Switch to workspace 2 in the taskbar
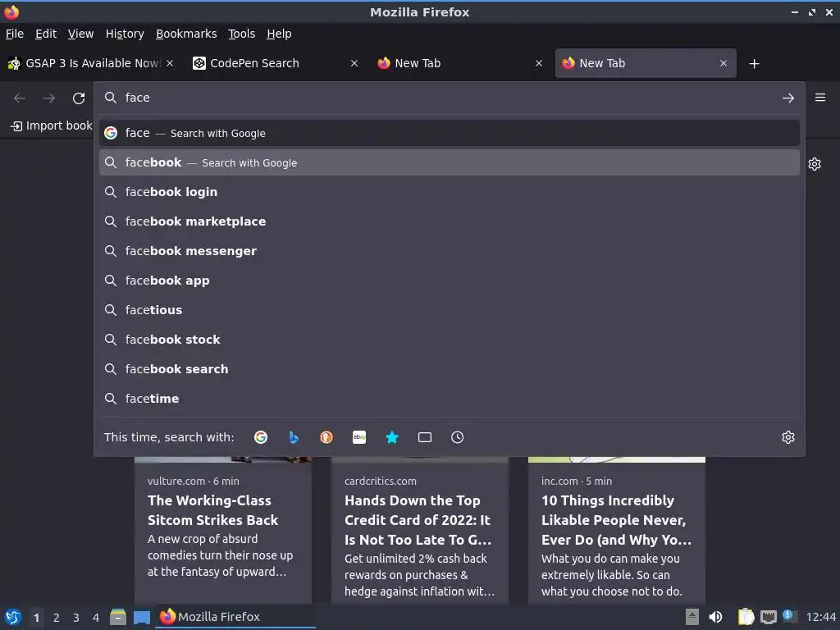840x630 pixels. tap(57, 618)
